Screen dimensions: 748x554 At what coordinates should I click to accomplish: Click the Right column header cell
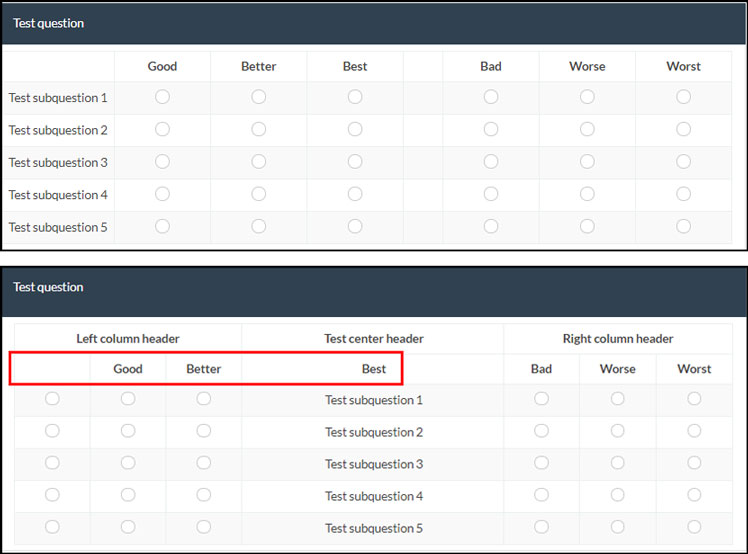coord(618,338)
